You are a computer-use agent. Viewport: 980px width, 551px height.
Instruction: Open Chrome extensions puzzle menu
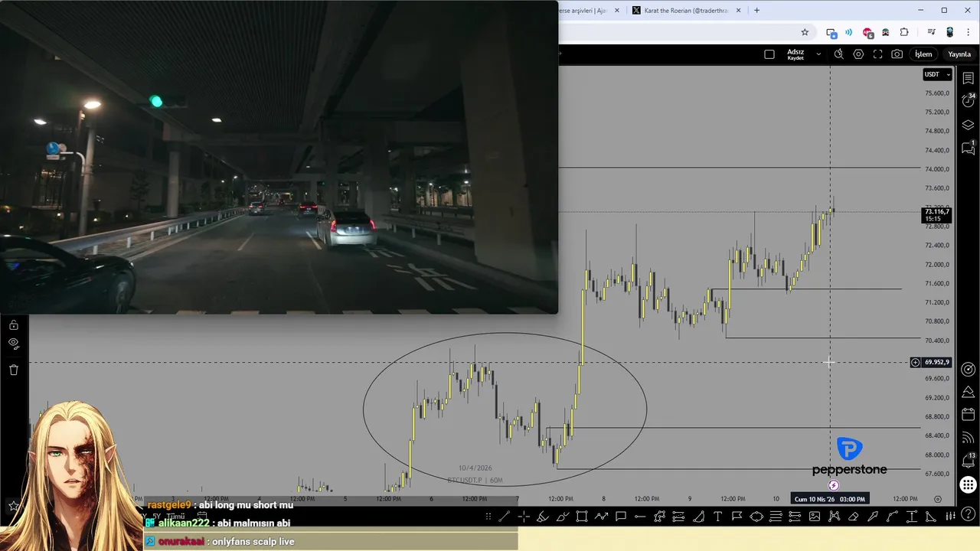coord(904,32)
